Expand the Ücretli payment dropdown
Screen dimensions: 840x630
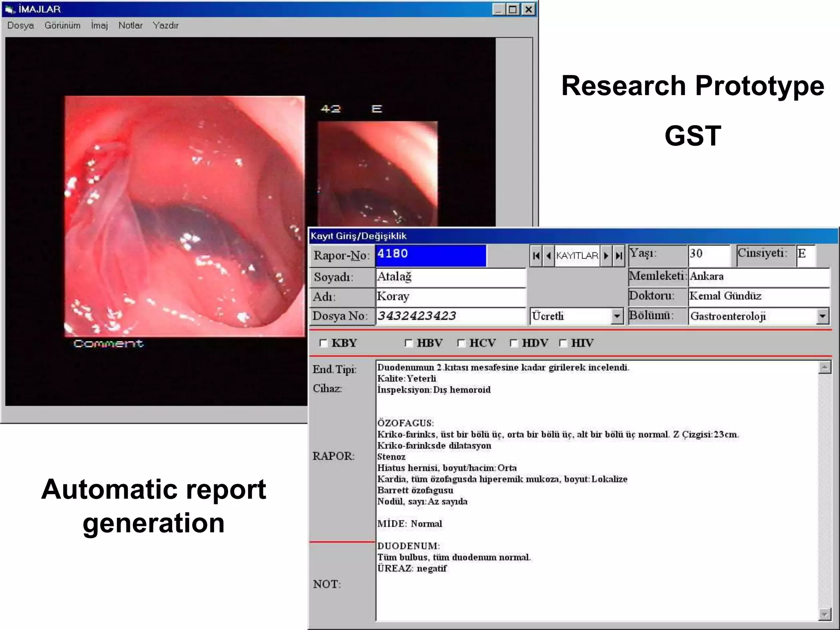pos(616,316)
